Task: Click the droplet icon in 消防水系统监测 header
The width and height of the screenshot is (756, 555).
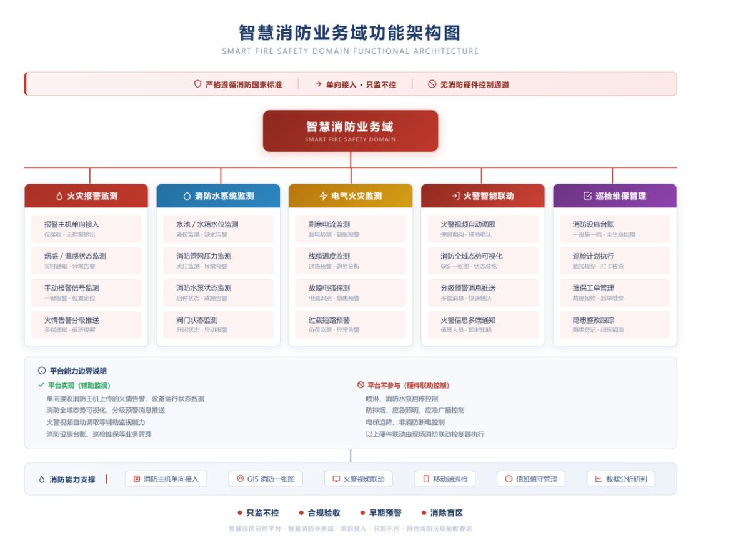Action: 187,196
